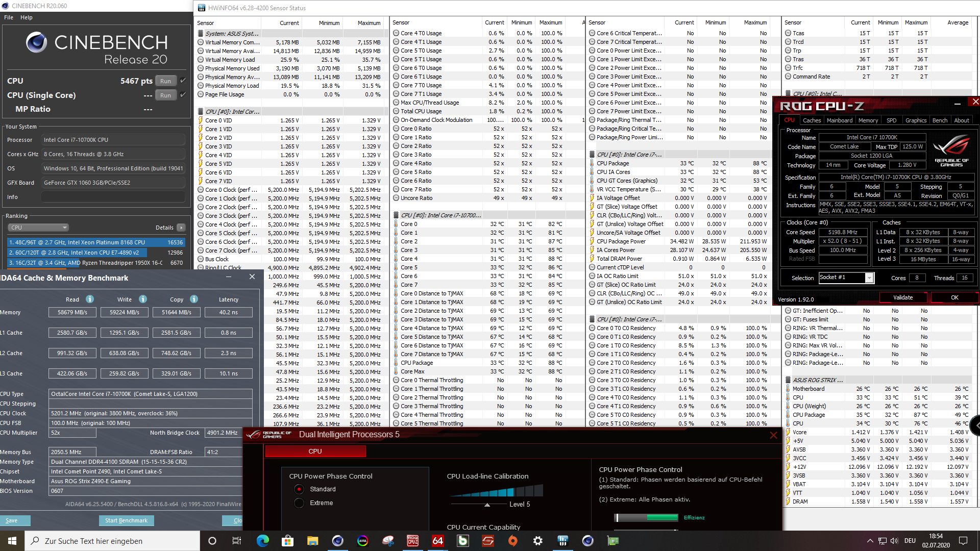Toggle the checkbox beside the CPU test

coord(183,81)
